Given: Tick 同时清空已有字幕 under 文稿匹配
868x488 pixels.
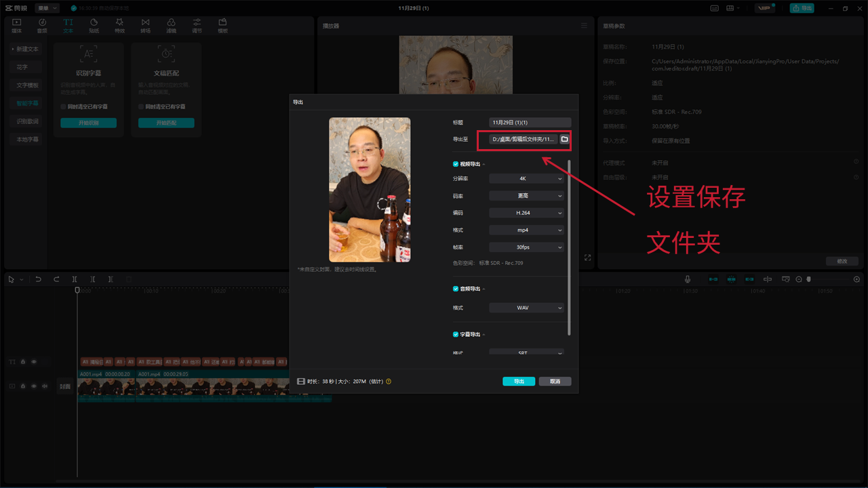Looking at the screenshot, I should click(x=141, y=107).
